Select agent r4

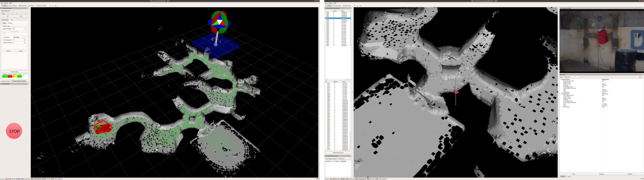click(16, 14)
